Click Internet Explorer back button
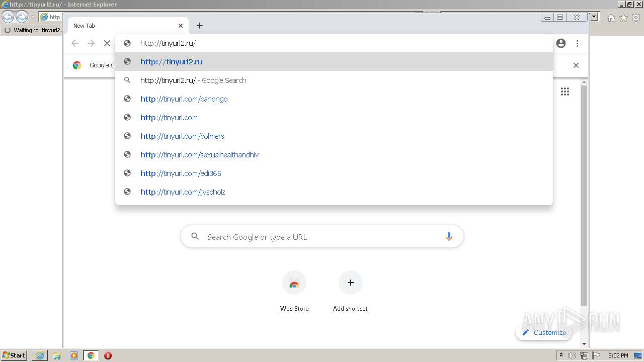This screenshot has width=644, height=362. (8, 17)
